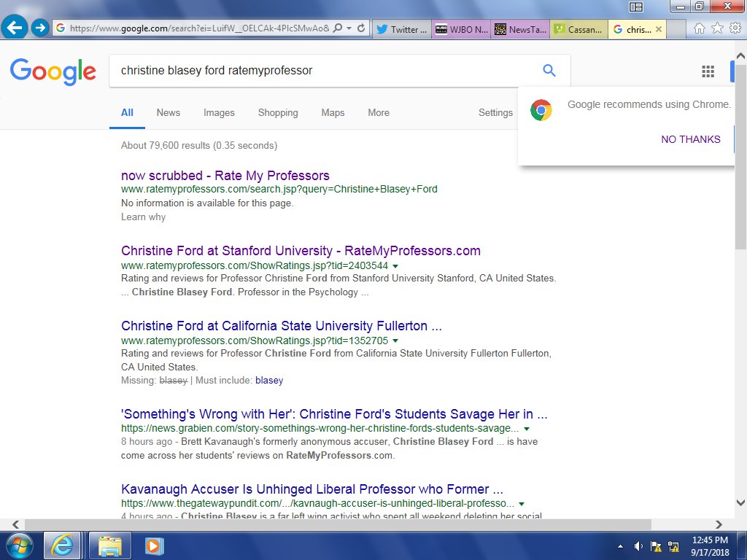This screenshot has width=747, height=560.
Task: Switch to the WJBO N... tab
Action: (x=461, y=29)
